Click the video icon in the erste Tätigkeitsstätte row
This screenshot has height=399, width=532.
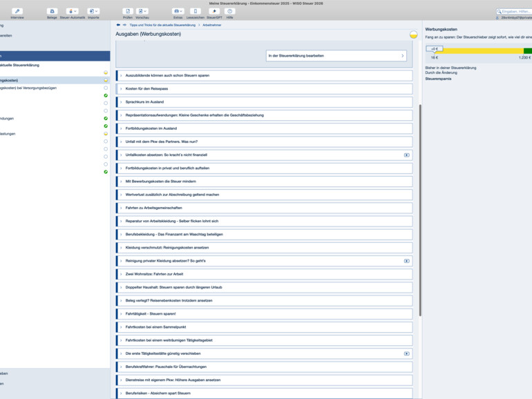406,353
